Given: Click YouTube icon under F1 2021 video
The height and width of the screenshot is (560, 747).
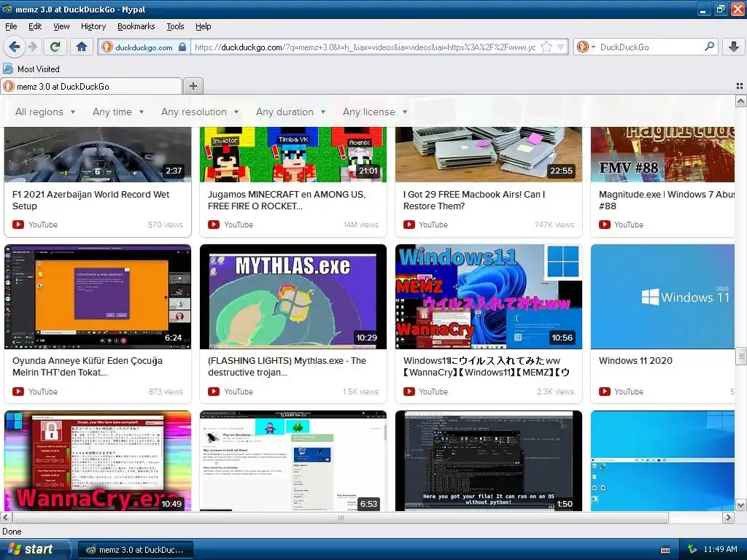Looking at the screenshot, I should click(18, 225).
